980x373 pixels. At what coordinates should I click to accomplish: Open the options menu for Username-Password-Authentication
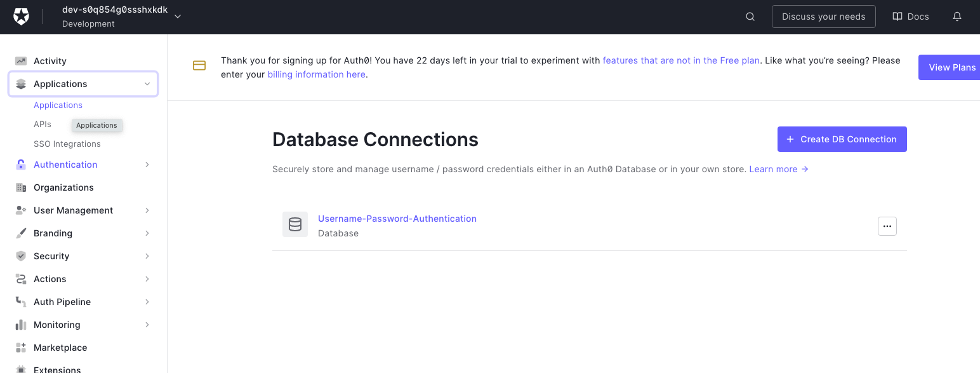click(x=887, y=226)
